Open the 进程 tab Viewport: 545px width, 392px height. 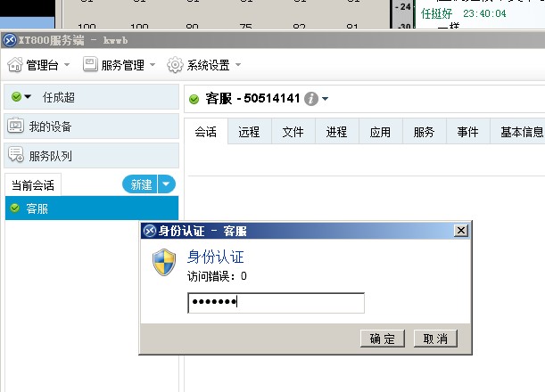pyautogui.click(x=337, y=132)
